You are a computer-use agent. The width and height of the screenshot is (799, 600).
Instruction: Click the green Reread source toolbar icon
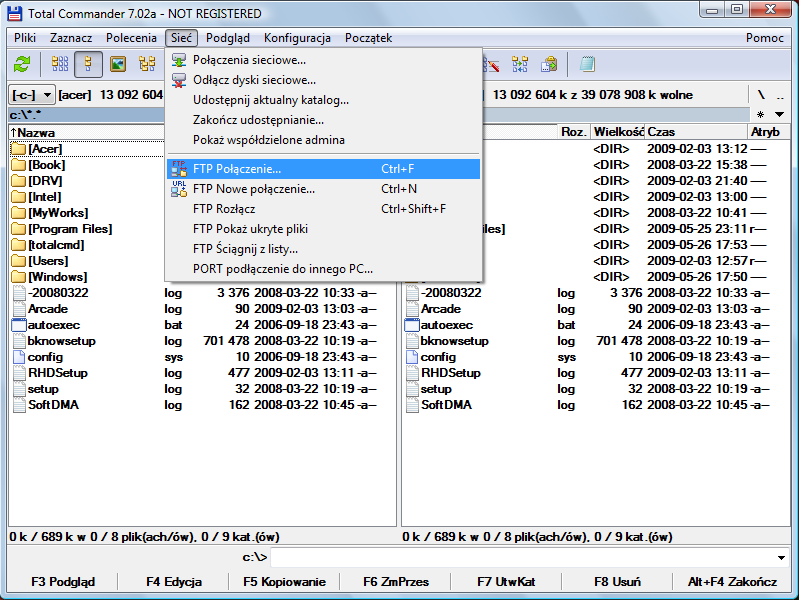pyautogui.click(x=22, y=64)
